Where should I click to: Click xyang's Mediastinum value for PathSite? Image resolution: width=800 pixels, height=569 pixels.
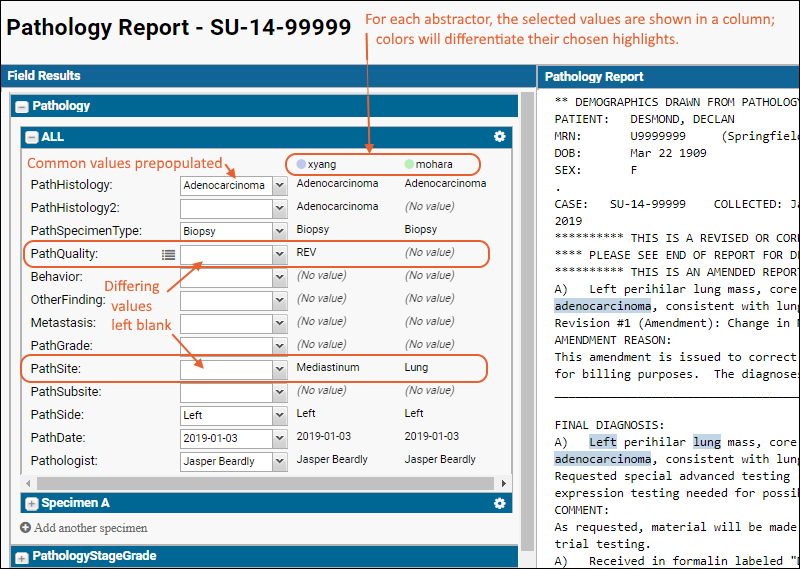coord(327,368)
